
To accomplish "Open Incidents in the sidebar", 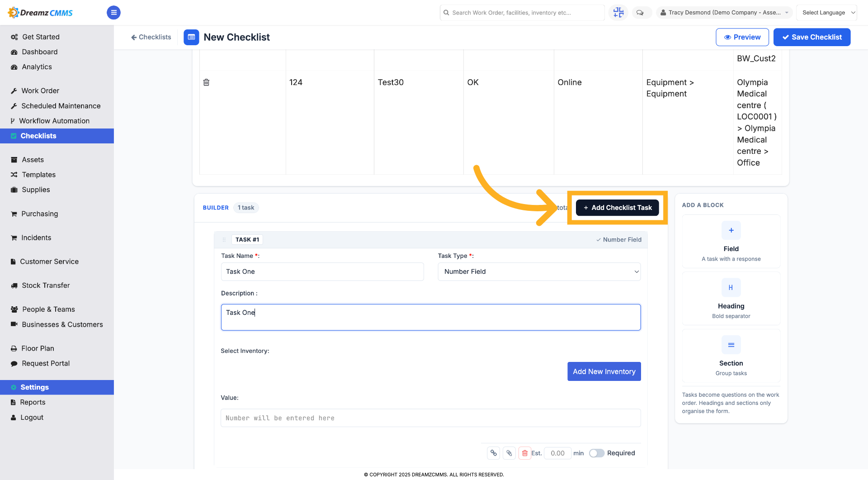I will 36,238.
